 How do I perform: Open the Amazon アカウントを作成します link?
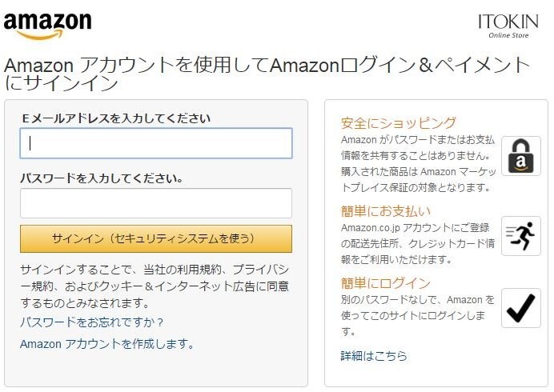[x=106, y=344]
